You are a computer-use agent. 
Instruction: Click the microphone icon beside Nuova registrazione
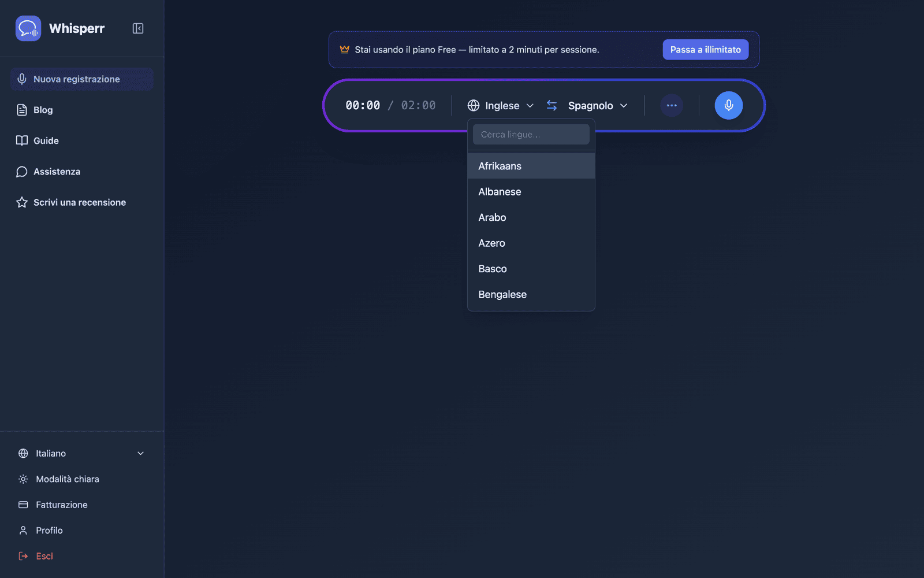22,79
